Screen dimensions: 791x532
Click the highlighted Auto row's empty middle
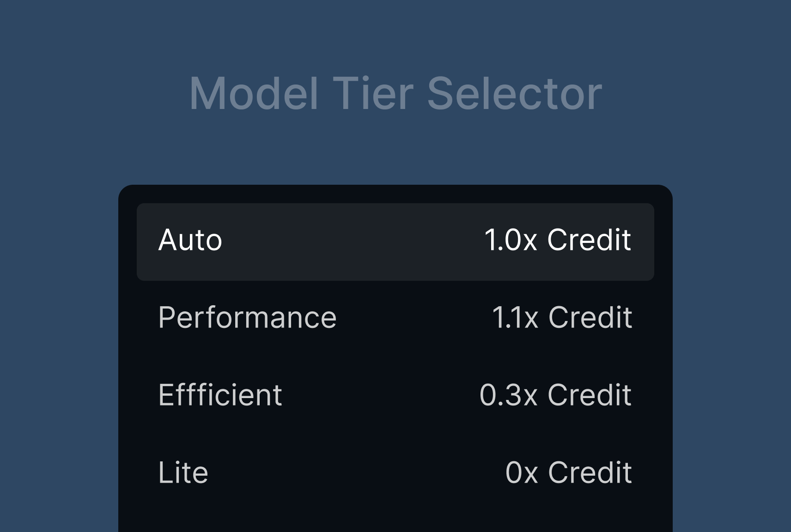[351, 242]
